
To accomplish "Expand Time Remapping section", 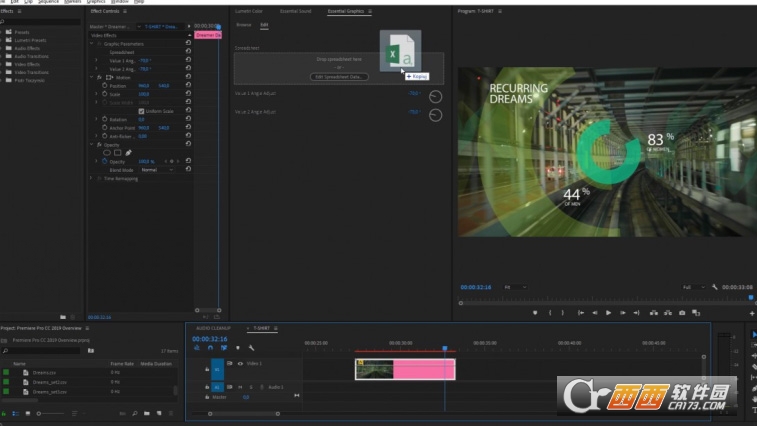I will pos(92,178).
